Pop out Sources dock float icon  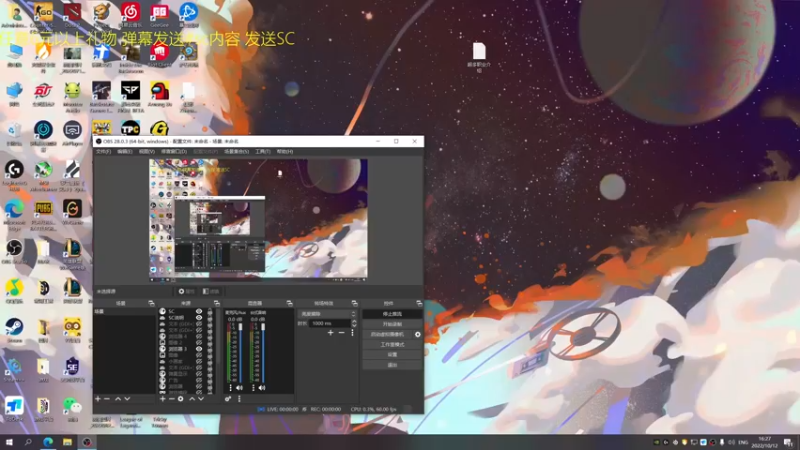216,303
